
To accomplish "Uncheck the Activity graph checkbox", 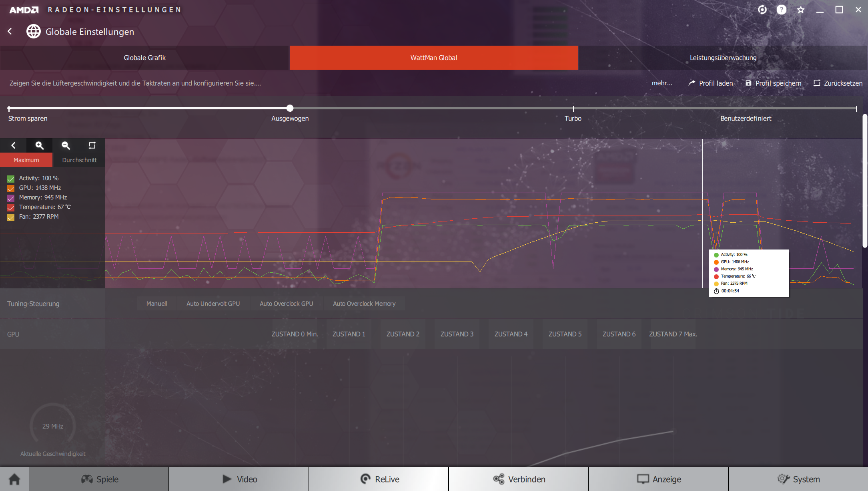I will point(11,179).
